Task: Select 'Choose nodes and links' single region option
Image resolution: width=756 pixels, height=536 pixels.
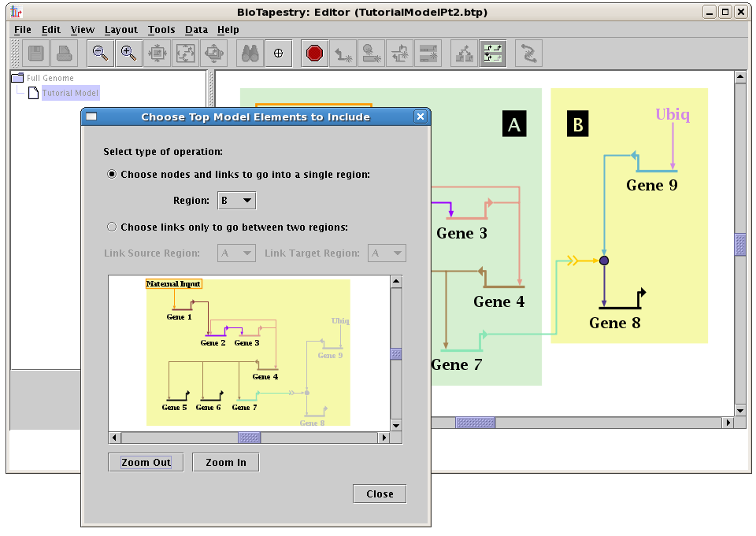Action: coord(112,175)
